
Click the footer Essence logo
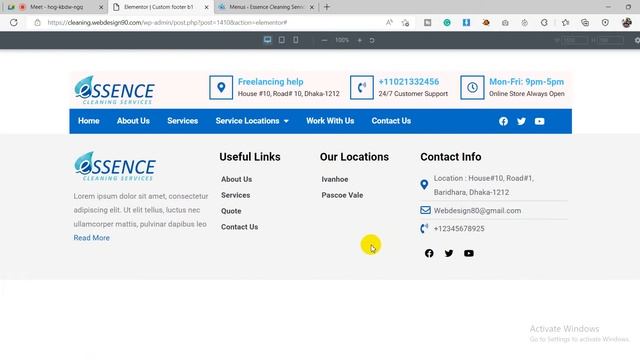coord(114,167)
